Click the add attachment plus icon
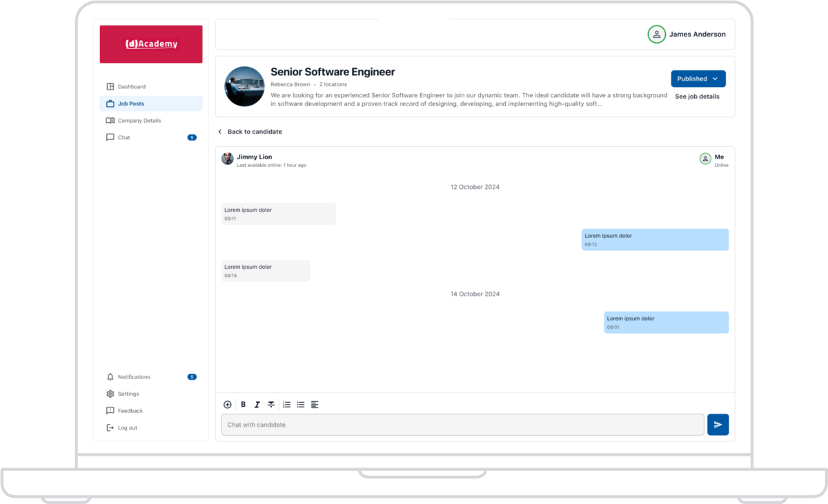Image resolution: width=828 pixels, height=504 pixels. [x=228, y=405]
